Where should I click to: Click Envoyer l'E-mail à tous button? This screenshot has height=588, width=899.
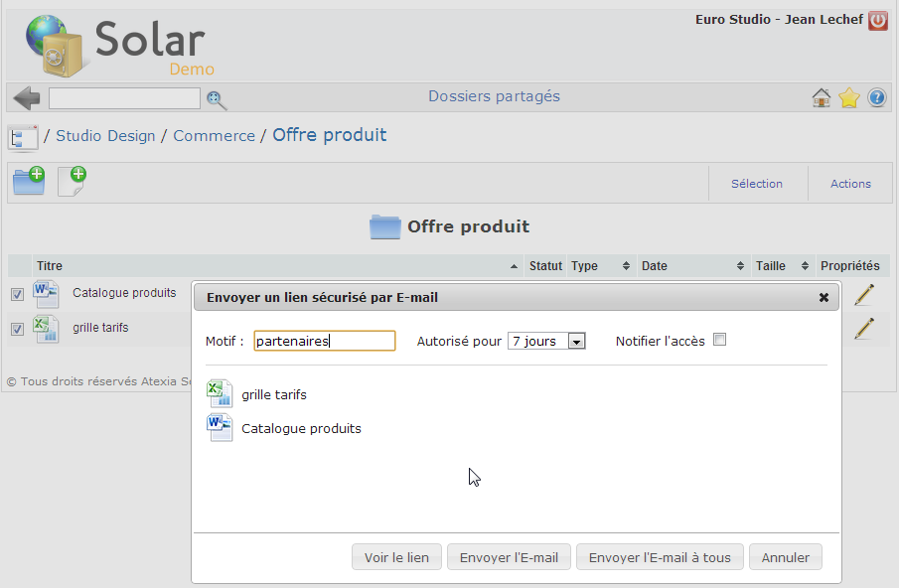[660, 557]
